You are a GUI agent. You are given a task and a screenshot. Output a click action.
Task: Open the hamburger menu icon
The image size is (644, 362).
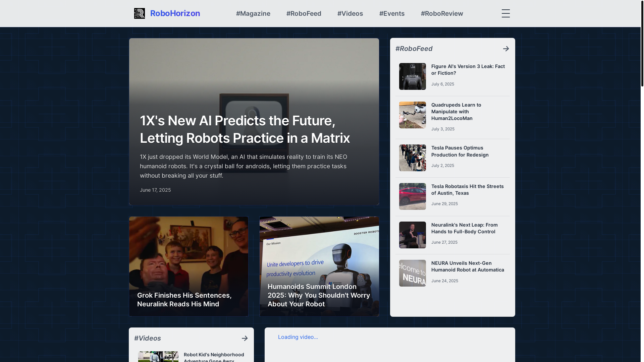coord(506,13)
